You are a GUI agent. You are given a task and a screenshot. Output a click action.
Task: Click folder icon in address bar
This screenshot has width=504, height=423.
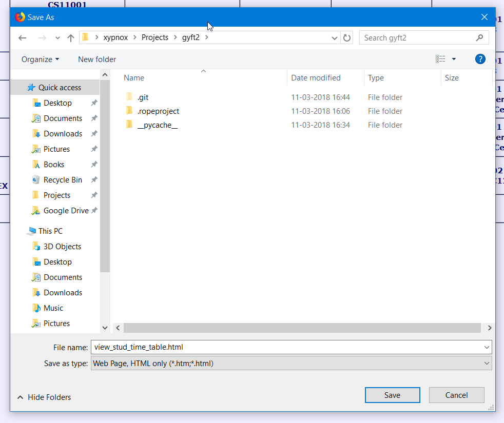pyautogui.click(x=85, y=37)
